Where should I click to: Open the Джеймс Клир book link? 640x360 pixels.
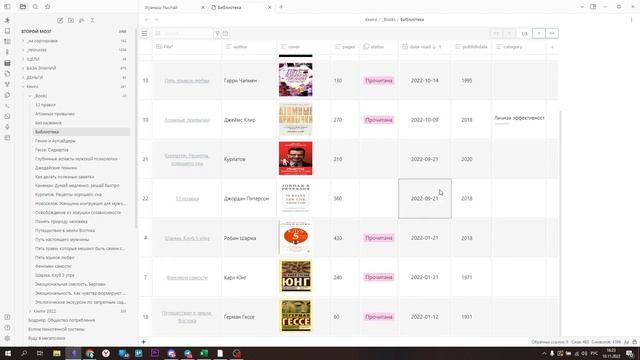(187, 120)
